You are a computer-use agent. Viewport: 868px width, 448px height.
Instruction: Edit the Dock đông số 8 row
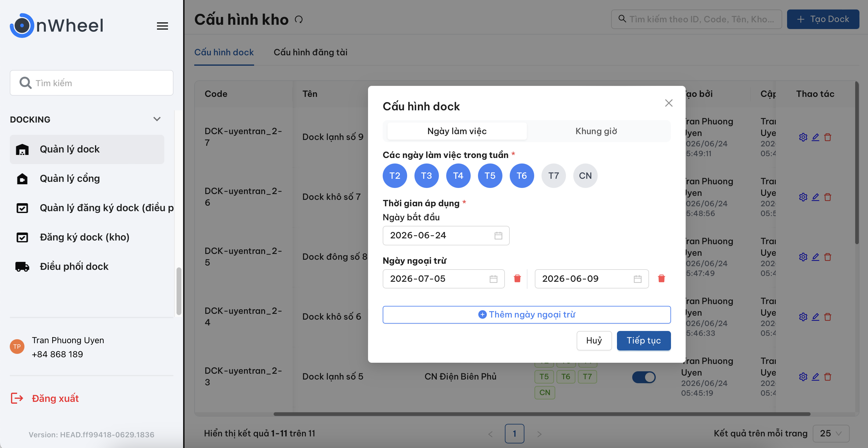click(815, 257)
